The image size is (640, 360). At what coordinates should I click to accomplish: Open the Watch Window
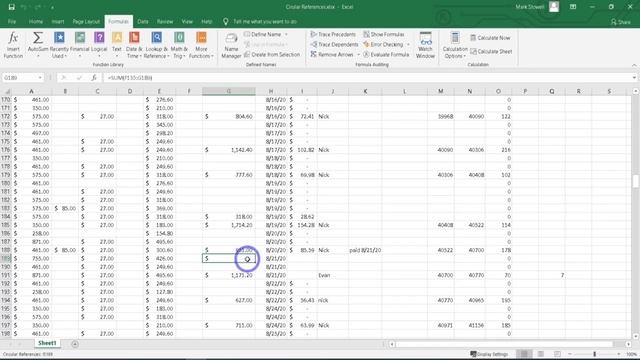[x=425, y=45]
